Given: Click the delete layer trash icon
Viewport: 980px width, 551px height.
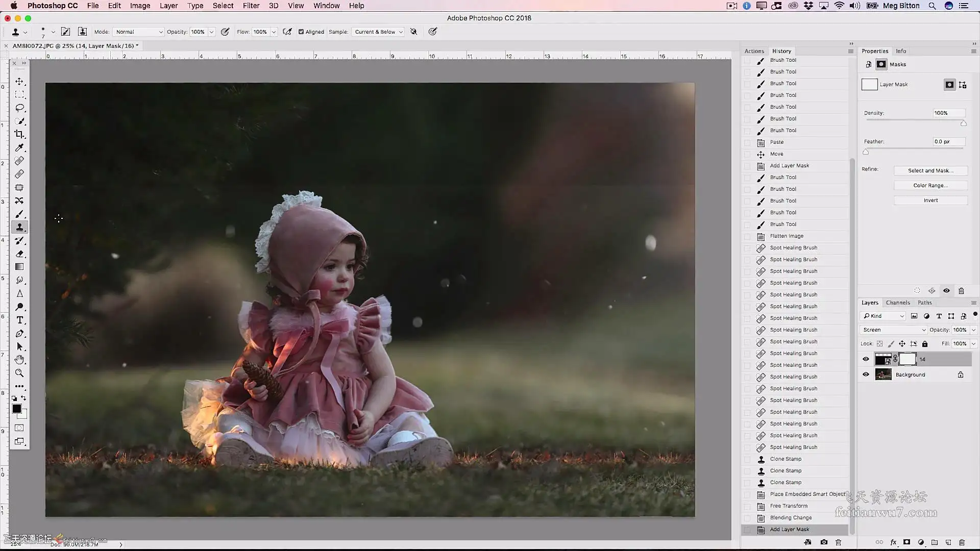Looking at the screenshot, I should tap(962, 542).
